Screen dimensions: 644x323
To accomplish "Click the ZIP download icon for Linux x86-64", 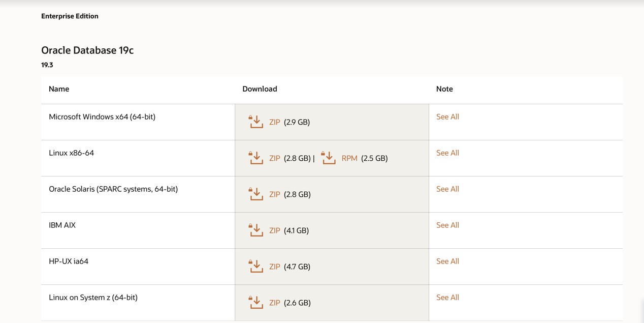I will click(x=256, y=158).
